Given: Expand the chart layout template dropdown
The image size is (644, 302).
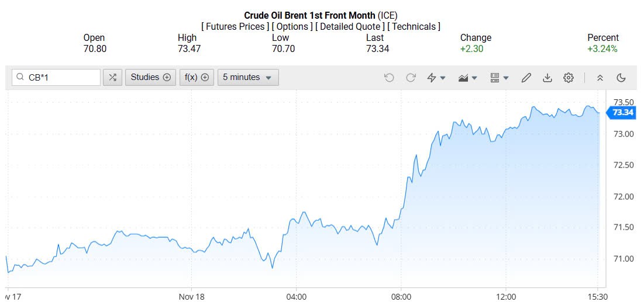Looking at the screenshot, I should tap(499, 77).
